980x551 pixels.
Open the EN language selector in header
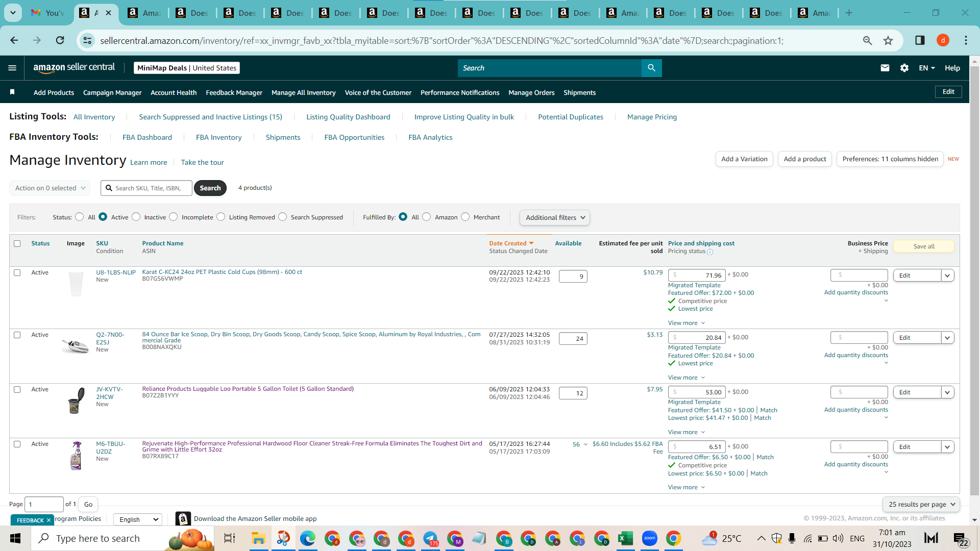[x=927, y=68]
